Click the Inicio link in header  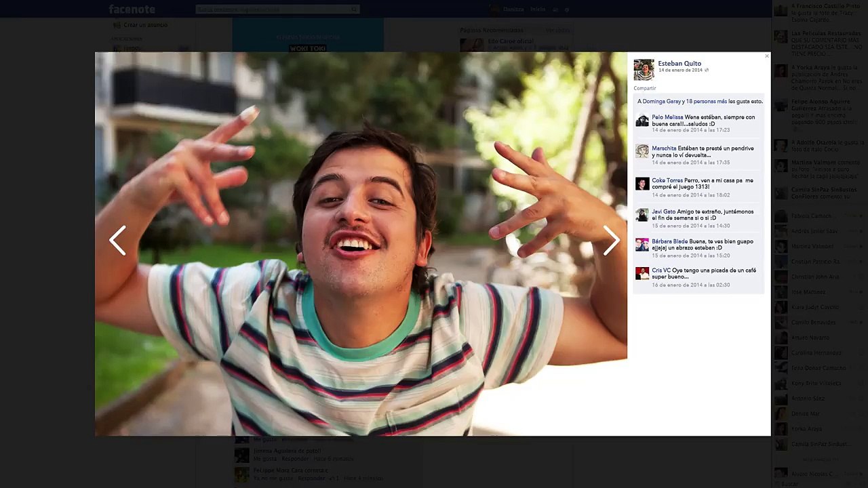tap(538, 9)
